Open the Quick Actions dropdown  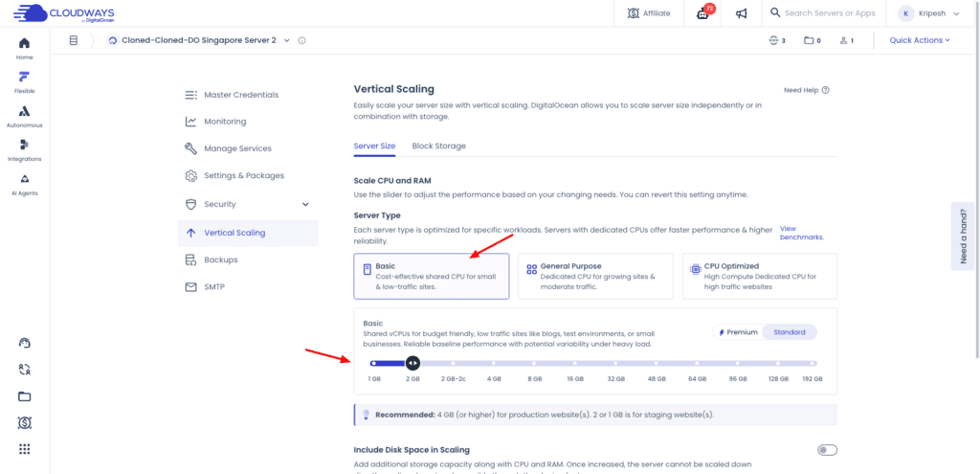click(x=920, y=40)
